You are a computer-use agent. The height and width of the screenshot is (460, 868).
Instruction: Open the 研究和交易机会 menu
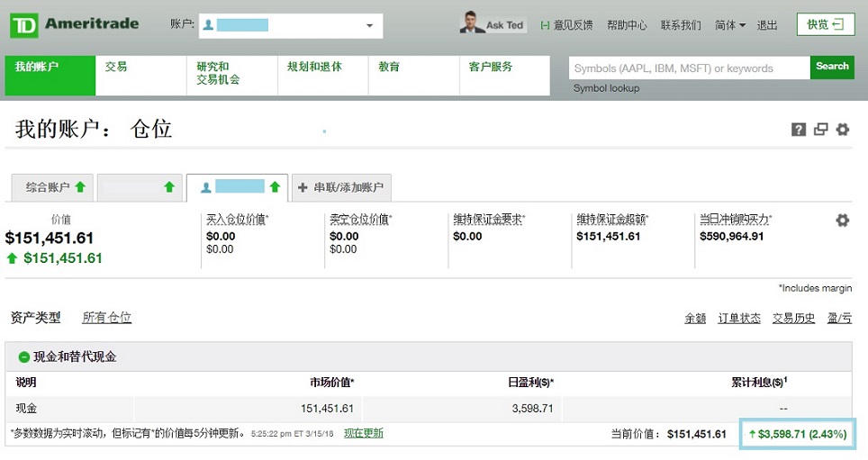[213, 73]
